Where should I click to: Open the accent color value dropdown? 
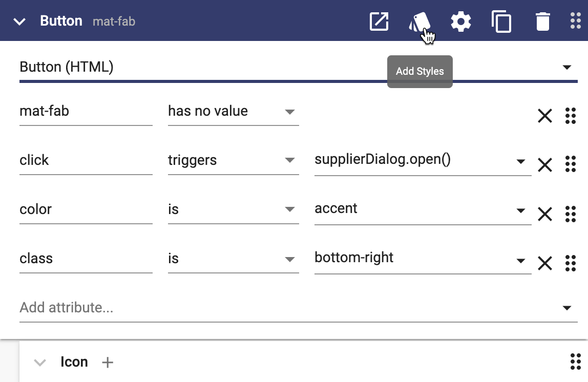(521, 210)
